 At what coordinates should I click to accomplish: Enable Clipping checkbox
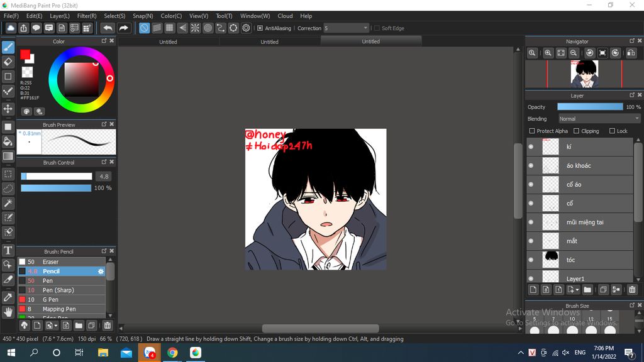pos(576,131)
